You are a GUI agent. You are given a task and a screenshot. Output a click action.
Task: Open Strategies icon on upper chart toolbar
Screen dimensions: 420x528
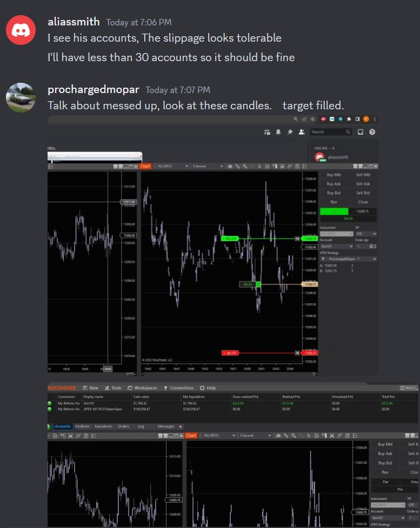(289, 166)
